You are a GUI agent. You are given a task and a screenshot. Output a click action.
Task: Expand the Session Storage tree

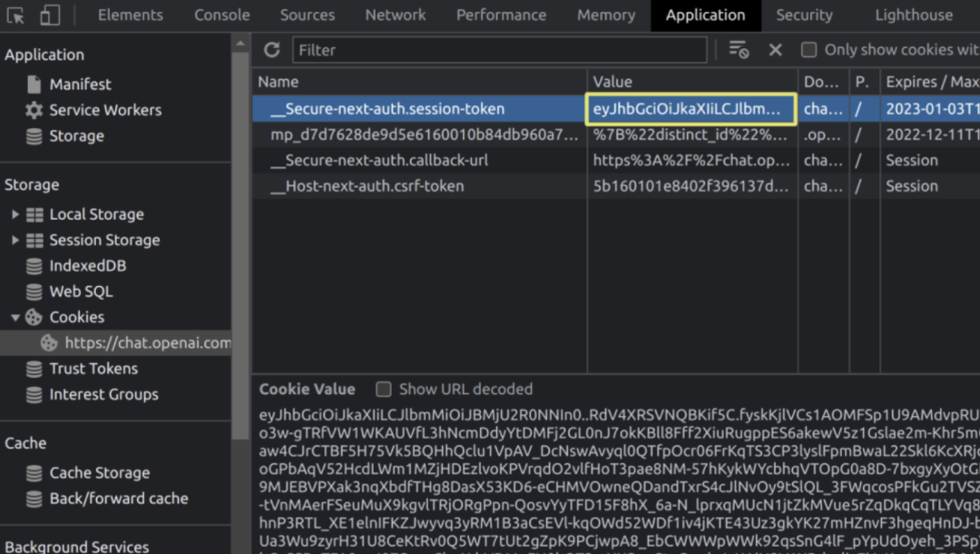click(15, 240)
